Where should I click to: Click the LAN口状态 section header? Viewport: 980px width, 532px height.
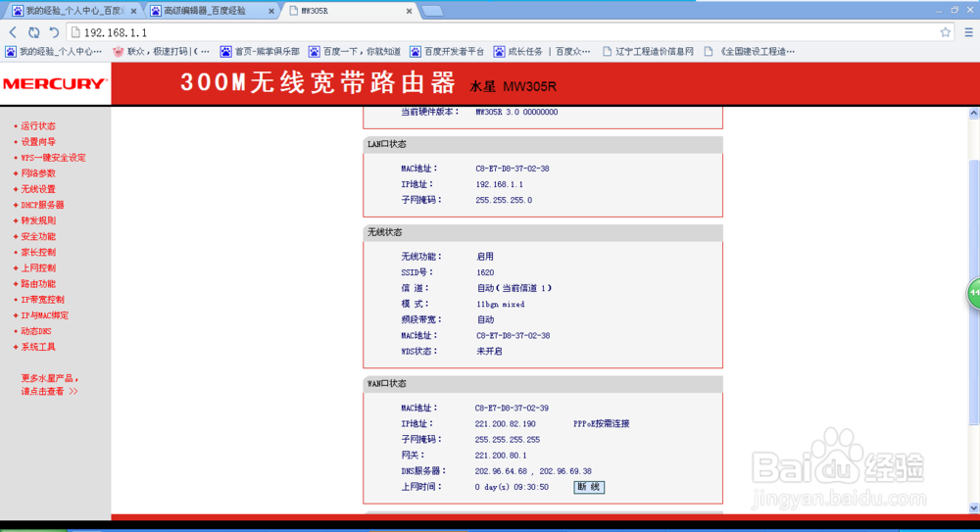(543, 144)
